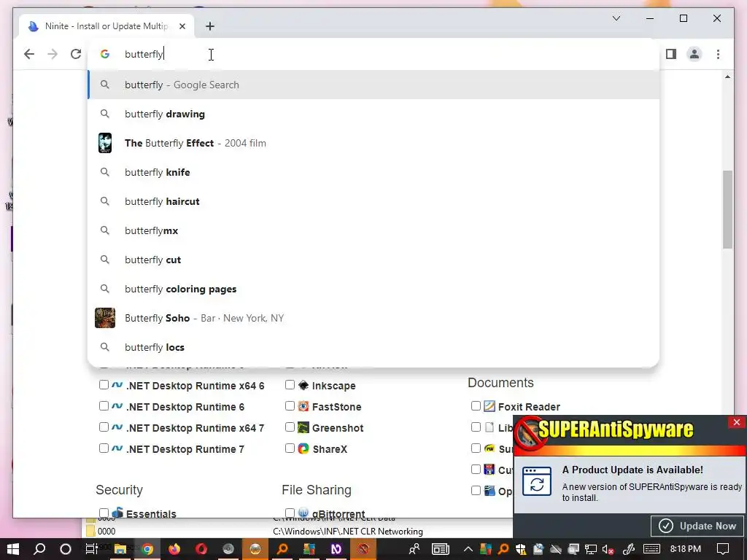The width and height of the screenshot is (747, 560).
Task: Tick the Foxit Reader checkbox
Action: point(476,405)
